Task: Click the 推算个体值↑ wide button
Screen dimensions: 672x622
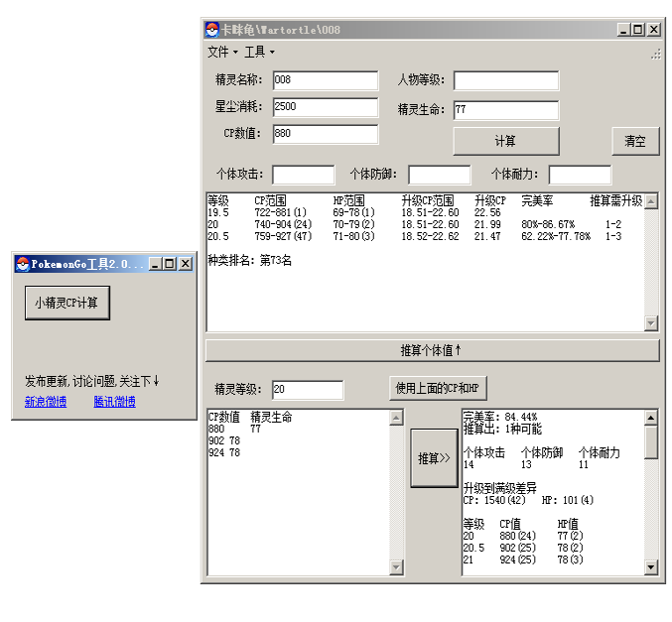Action: click(x=432, y=350)
